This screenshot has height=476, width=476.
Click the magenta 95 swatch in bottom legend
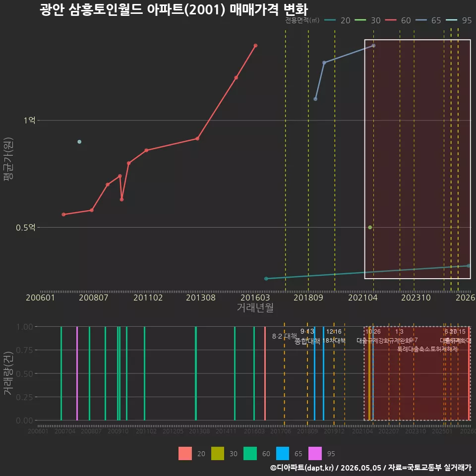coord(315,454)
